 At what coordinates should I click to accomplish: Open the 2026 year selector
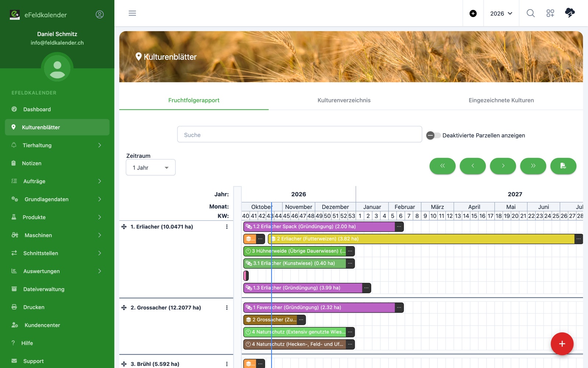[x=501, y=14]
